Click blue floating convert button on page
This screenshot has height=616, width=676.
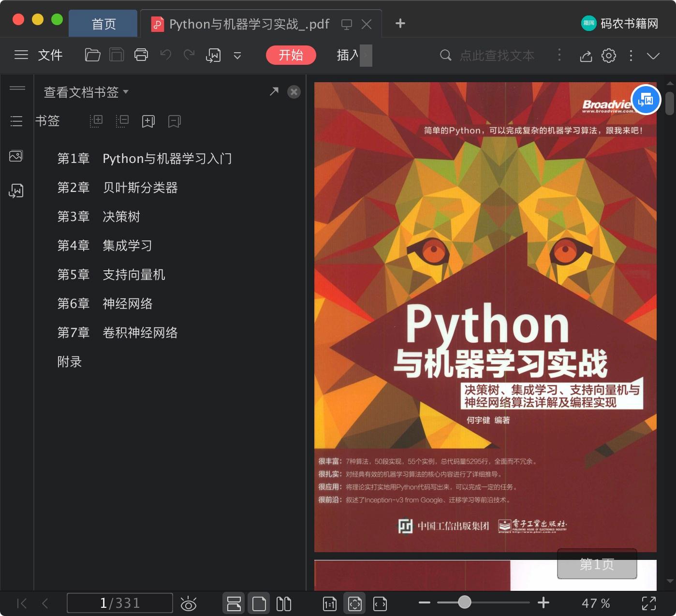point(646,100)
